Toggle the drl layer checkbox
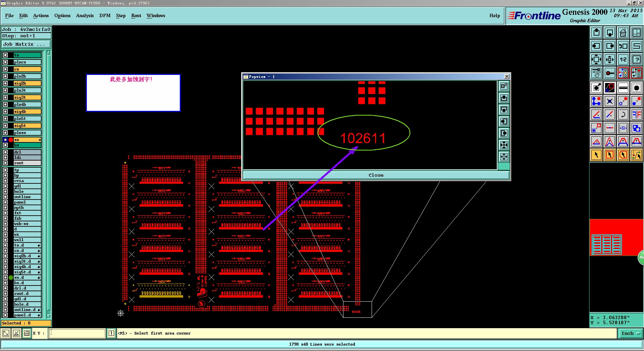644x351 pixels. point(5,152)
